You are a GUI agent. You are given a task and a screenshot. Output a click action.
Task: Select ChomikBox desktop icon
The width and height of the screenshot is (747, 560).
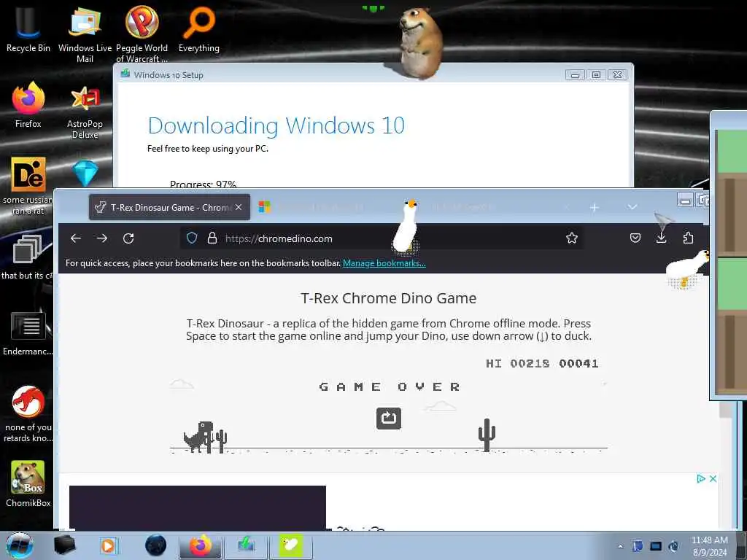[x=28, y=484]
